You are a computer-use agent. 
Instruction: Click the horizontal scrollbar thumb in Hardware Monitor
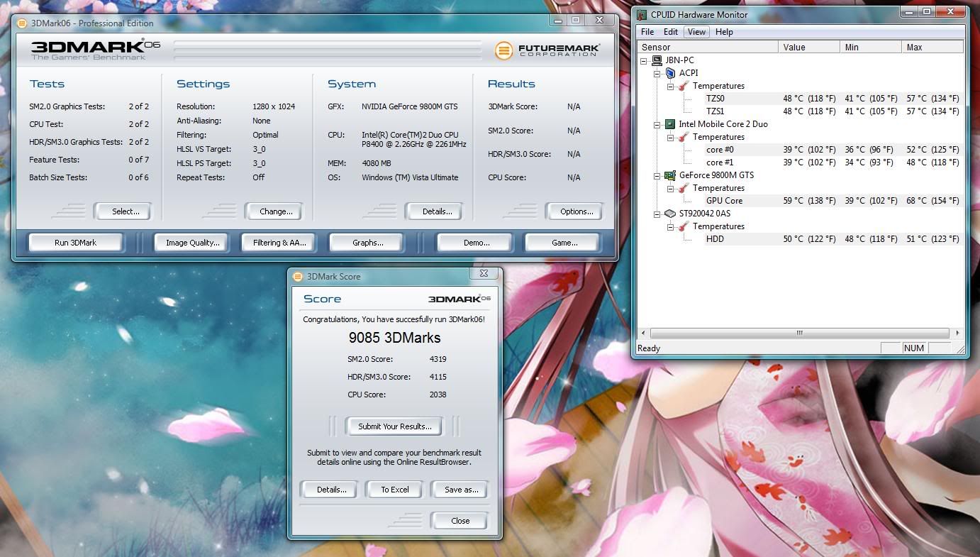coord(799,333)
